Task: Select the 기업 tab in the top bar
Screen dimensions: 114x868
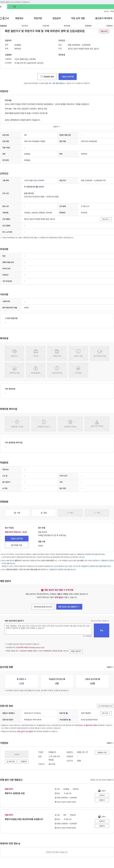Action: [x=14, y=7]
